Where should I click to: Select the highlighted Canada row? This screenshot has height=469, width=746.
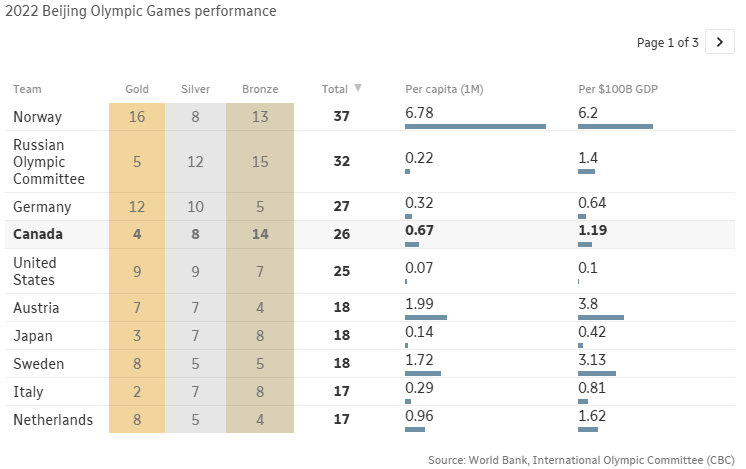tap(38, 235)
